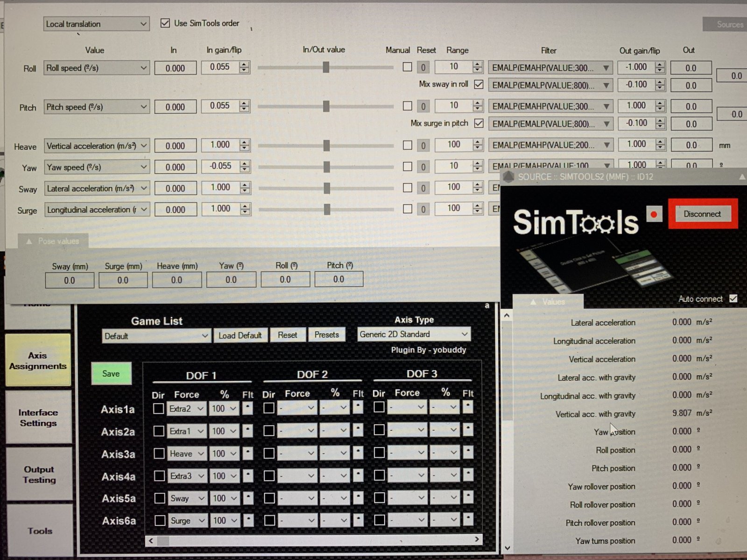The image size is (747, 560).
Task: Click the Flt button for Axis2a DOF 3
Action: [x=468, y=429]
